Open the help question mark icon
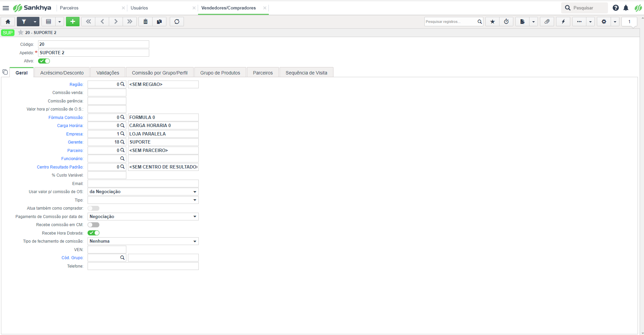The image size is (644, 335). 616,8
